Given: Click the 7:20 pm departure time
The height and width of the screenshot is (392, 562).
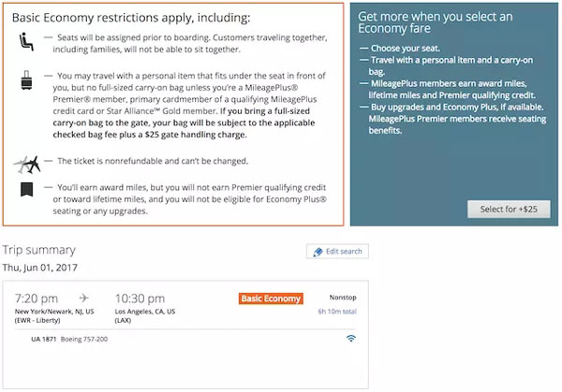Looking at the screenshot, I should 38,298.
